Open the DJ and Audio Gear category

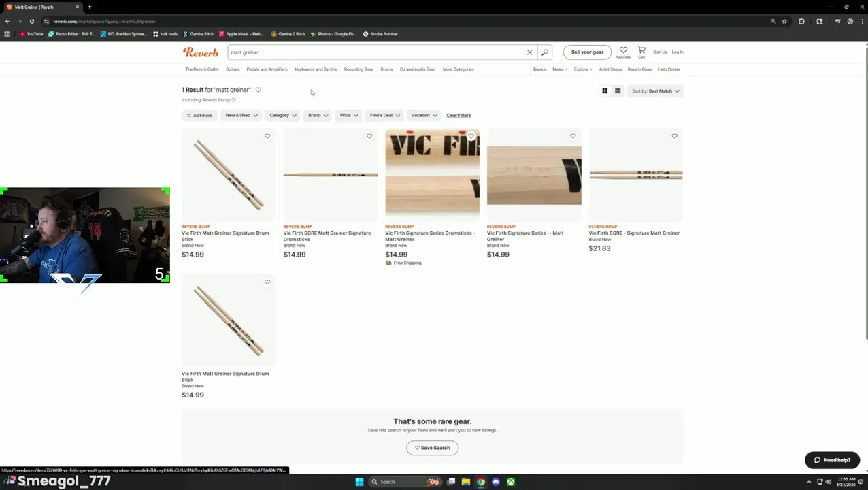coord(418,69)
